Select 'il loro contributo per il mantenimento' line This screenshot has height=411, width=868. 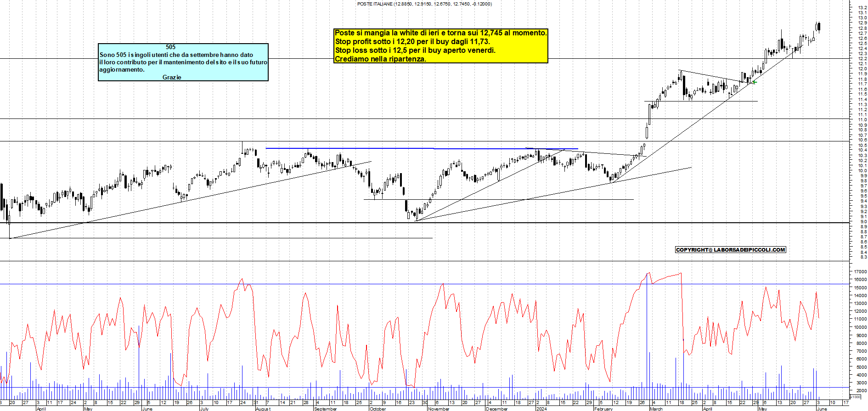[x=183, y=62]
